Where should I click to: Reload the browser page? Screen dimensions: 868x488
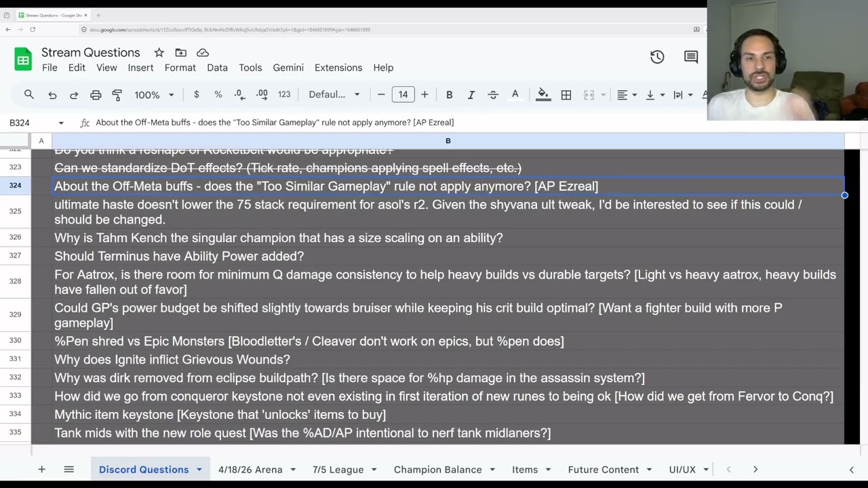(x=33, y=29)
